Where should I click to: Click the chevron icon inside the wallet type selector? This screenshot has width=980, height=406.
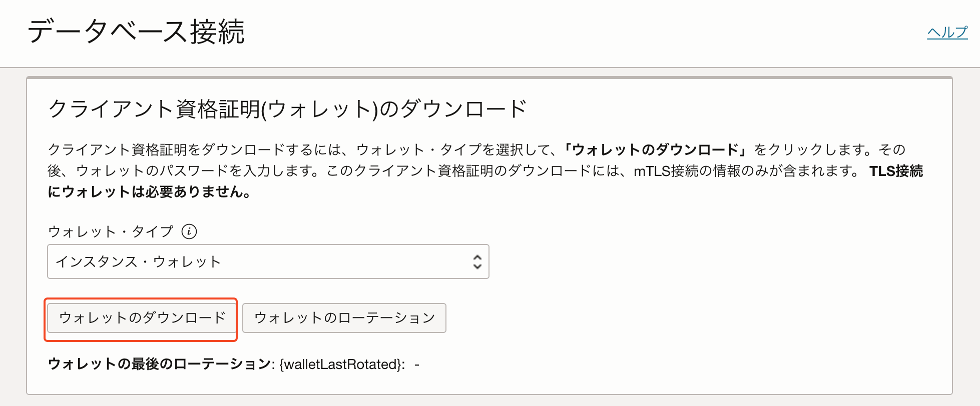[477, 261]
